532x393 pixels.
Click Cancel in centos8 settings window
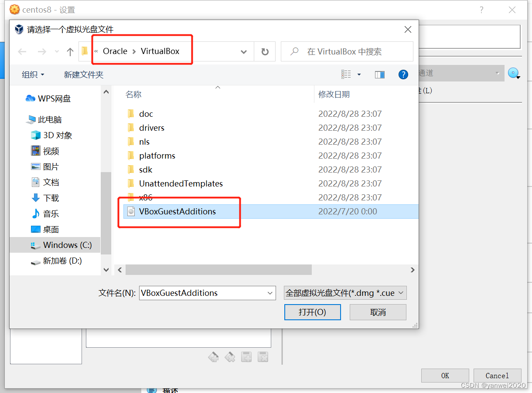[x=497, y=376]
